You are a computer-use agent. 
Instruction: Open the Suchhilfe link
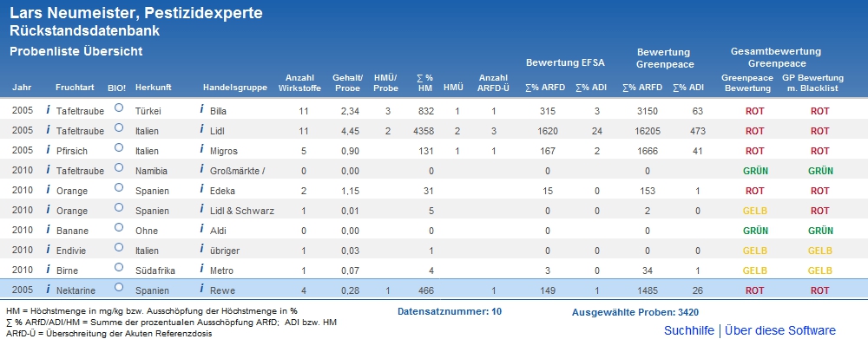point(689,330)
